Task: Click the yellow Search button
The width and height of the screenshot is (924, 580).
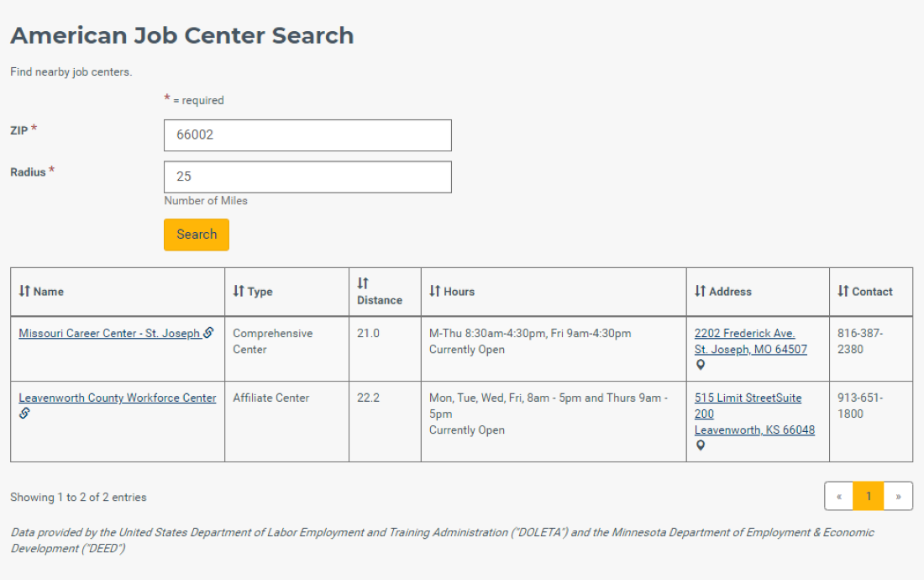Action: coord(197,235)
